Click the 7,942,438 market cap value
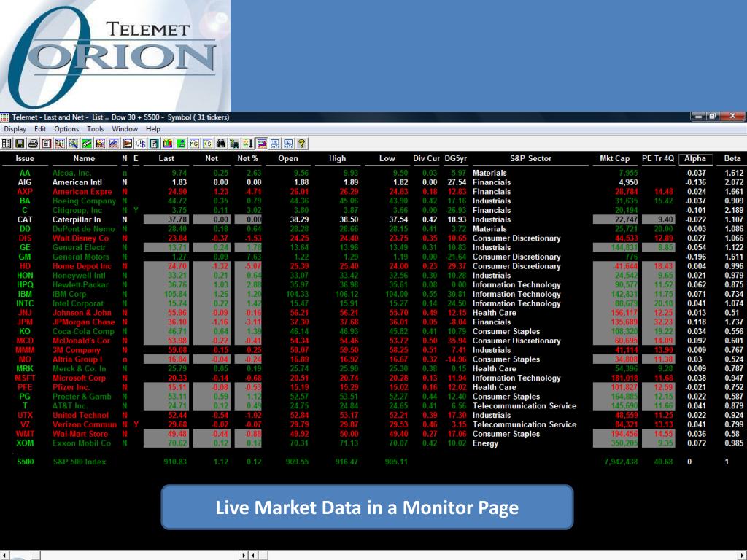The image size is (747, 560). tap(621, 462)
